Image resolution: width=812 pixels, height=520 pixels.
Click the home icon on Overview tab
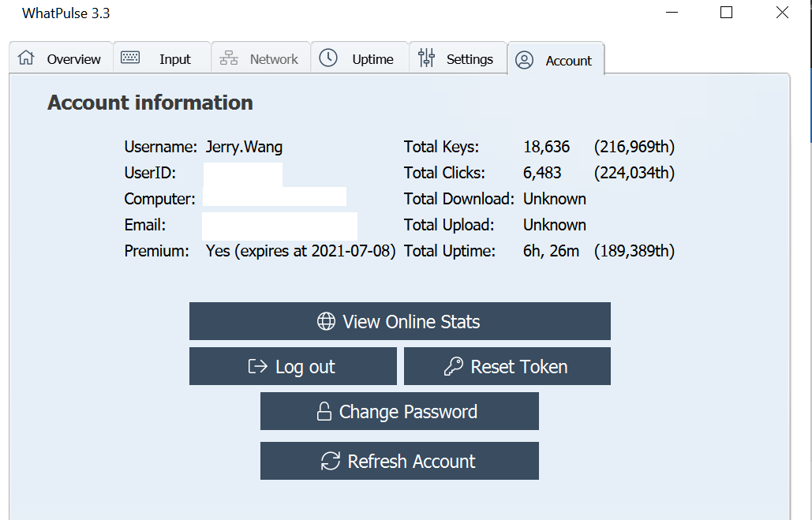pos(26,58)
